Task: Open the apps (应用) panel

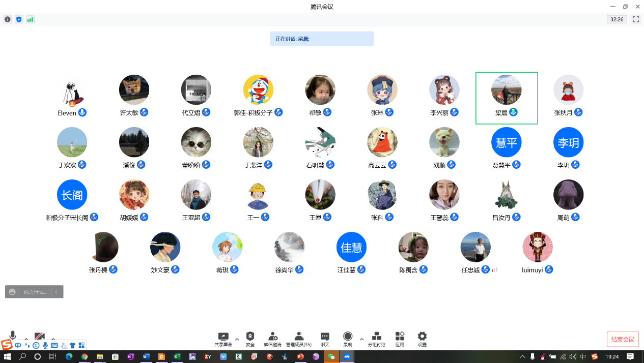Action: pyautogui.click(x=400, y=339)
